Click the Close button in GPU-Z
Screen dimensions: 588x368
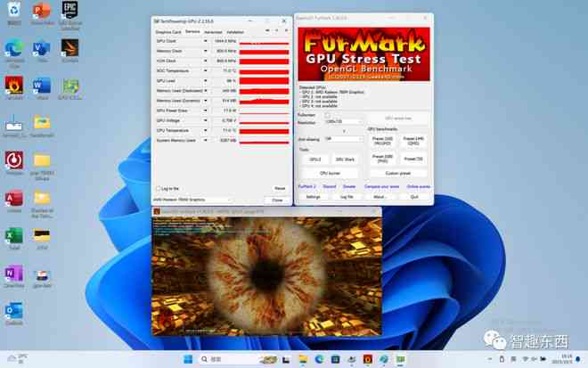coord(277,200)
